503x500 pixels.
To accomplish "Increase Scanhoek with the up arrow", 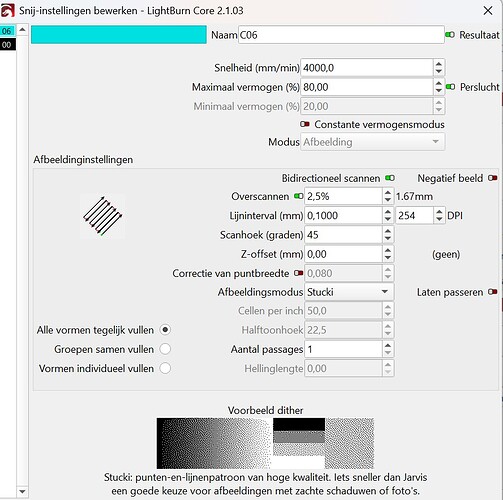I will (x=388, y=231).
